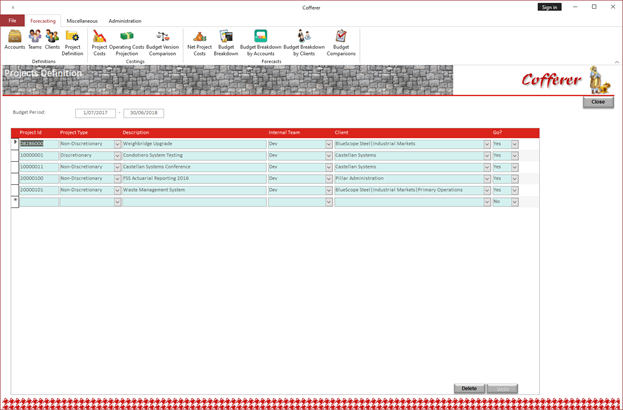Click the Client column header
623x410 pixels.
pyautogui.click(x=341, y=133)
